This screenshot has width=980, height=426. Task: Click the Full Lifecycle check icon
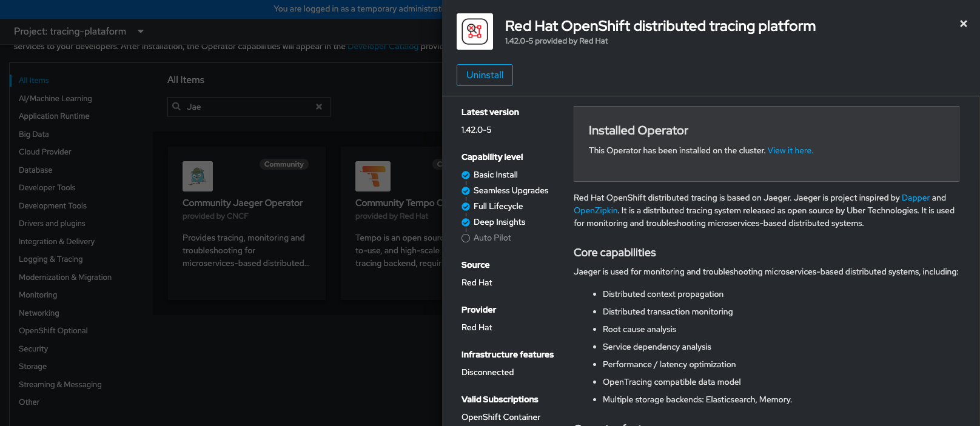pyautogui.click(x=466, y=207)
